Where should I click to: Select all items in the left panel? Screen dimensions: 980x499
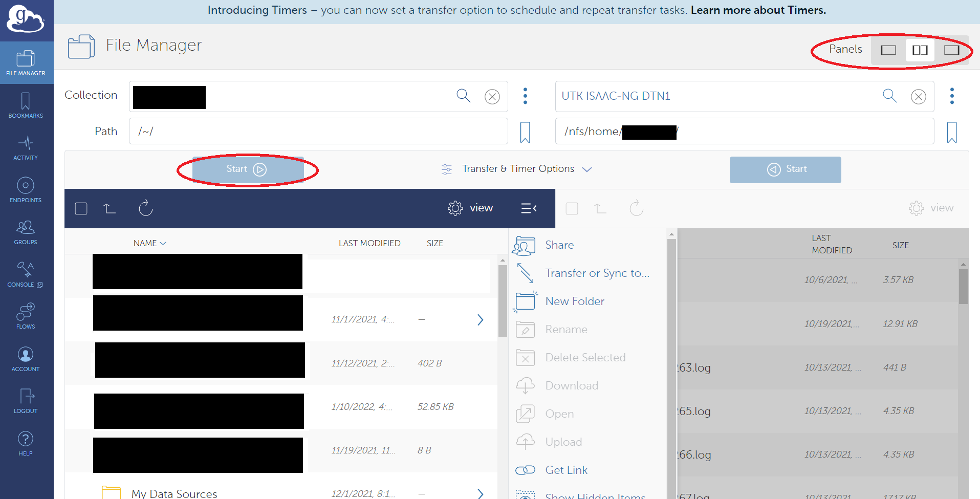click(81, 208)
